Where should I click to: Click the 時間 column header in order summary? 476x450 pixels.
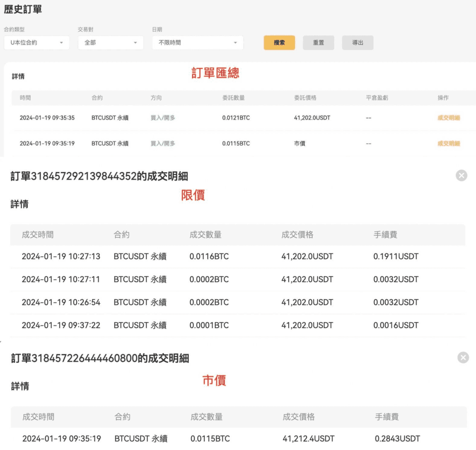tap(25, 98)
